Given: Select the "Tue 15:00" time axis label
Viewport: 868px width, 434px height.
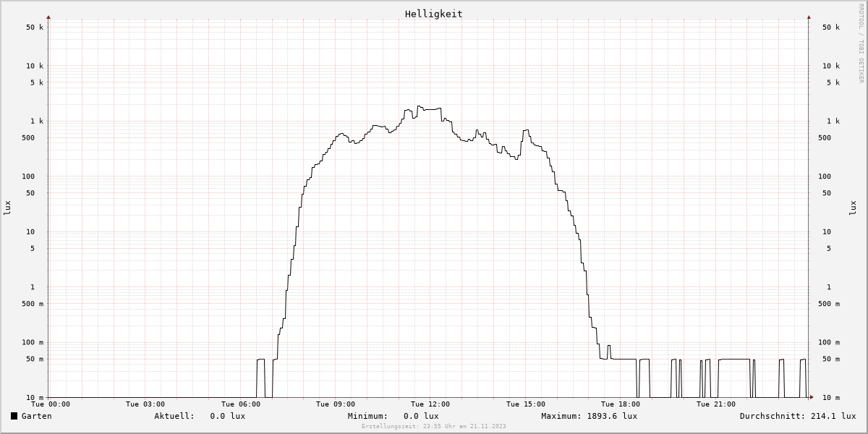Looking at the screenshot, I should (x=526, y=404).
